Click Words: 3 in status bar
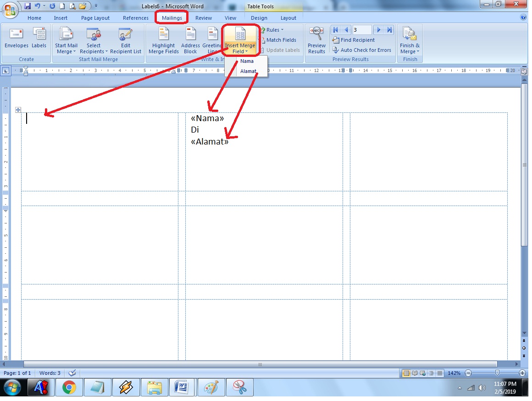 [50, 373]
